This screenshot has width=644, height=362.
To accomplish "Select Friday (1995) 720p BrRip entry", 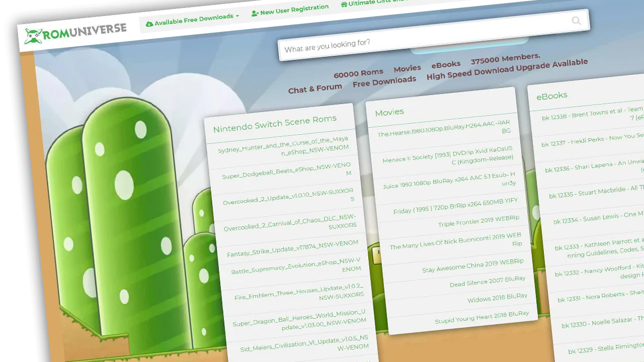I will point(455,207).
